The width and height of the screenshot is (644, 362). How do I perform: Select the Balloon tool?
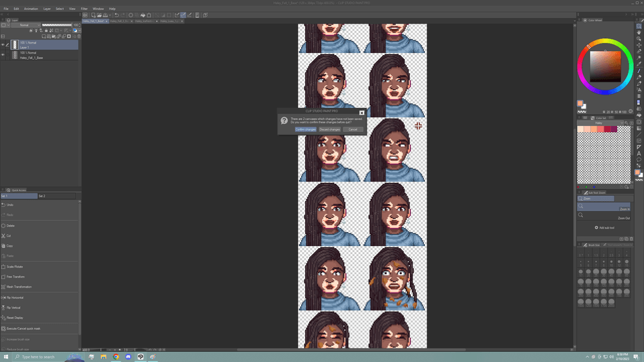639,160
